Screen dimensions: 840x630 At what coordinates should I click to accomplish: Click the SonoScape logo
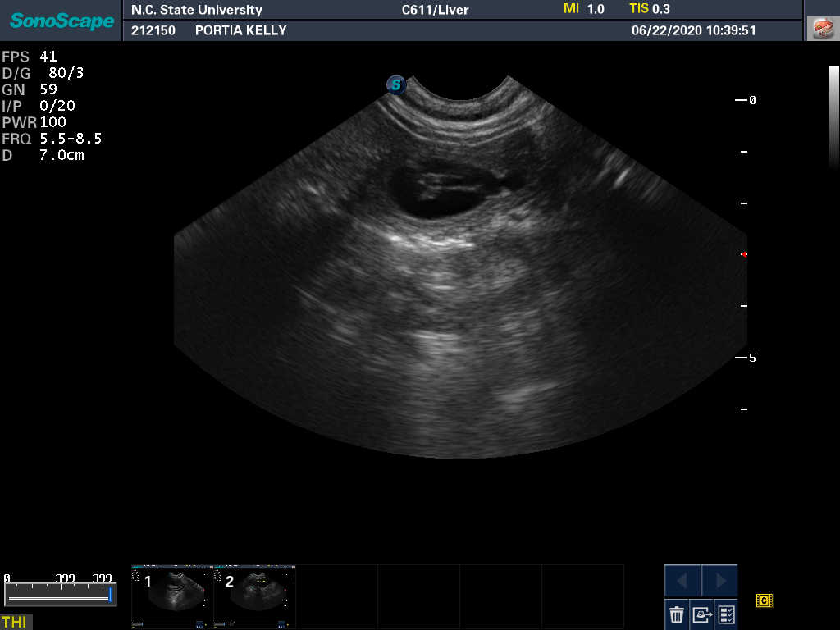[62, 21]
